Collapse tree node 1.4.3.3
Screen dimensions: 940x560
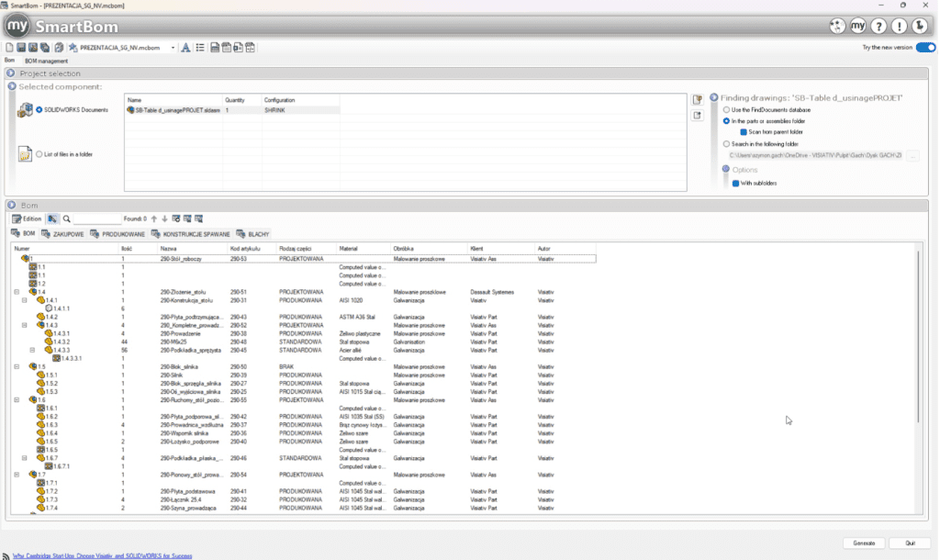(32, 350)
